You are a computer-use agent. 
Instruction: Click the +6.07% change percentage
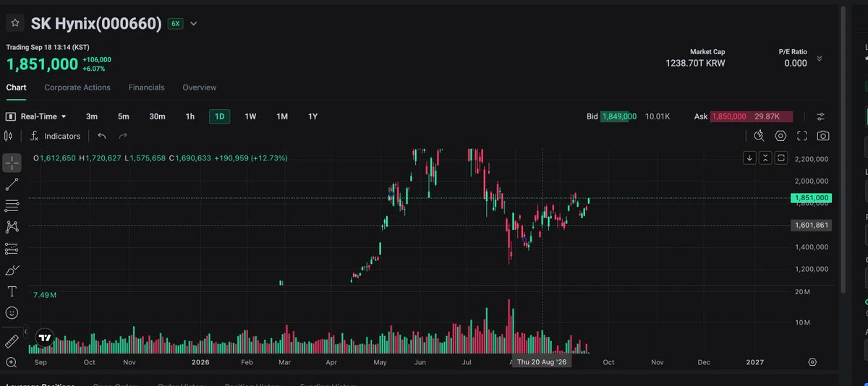click(x=94, y=69)
